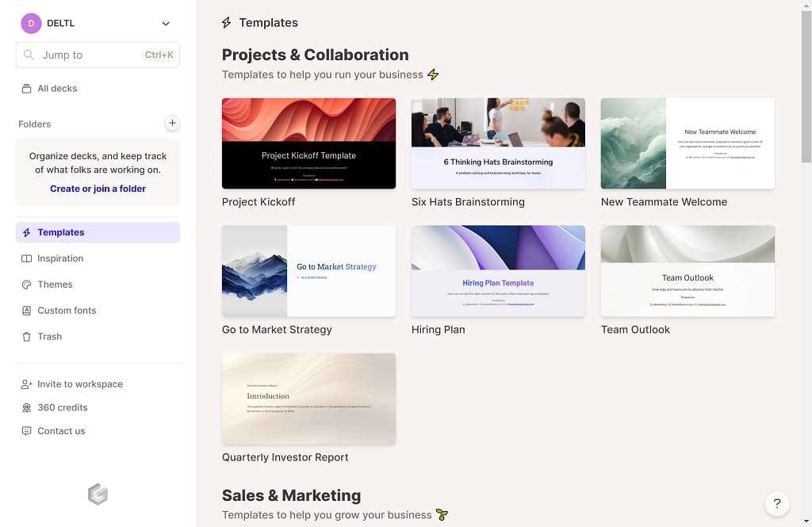Viewport: 812px width, 527px height.
Task: Open the 360 credits item
Action: [x=62, y=407]
